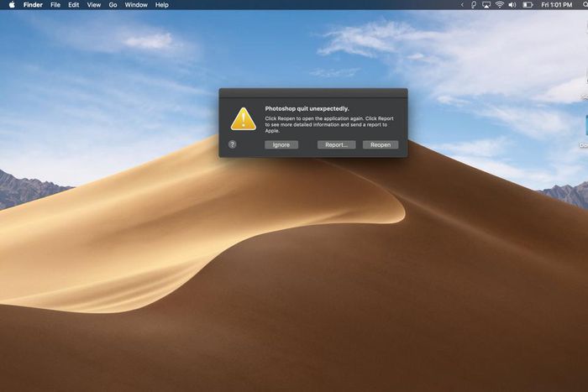Screen dimensions: 588x392
Task: Open help with the question mark button
Action: (x=232, y=144)
